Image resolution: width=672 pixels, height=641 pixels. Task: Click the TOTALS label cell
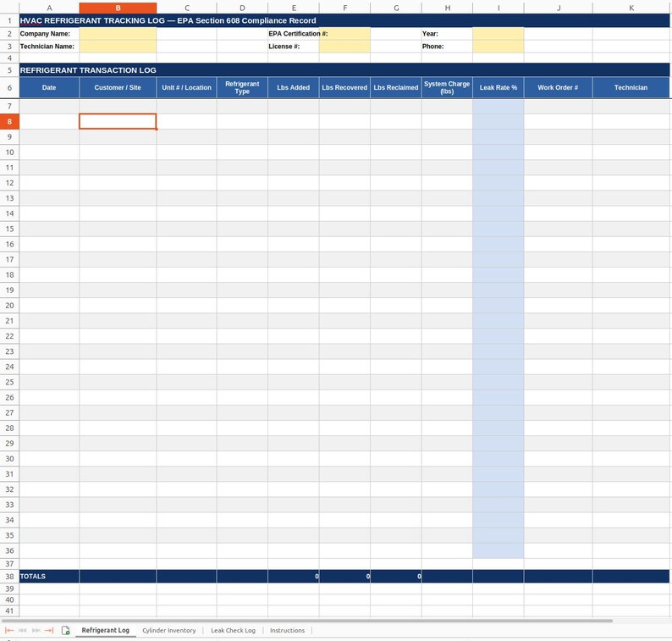(x=49, y=577)
